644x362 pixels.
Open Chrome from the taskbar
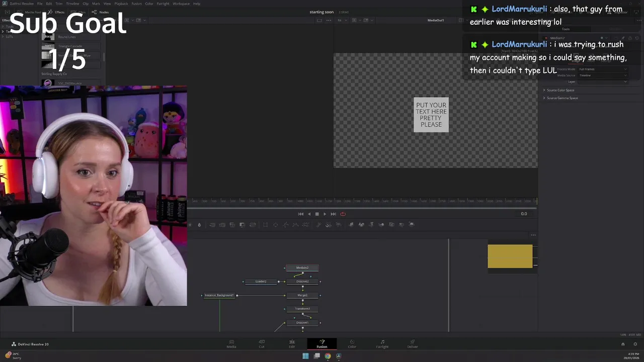click(328, 356)
